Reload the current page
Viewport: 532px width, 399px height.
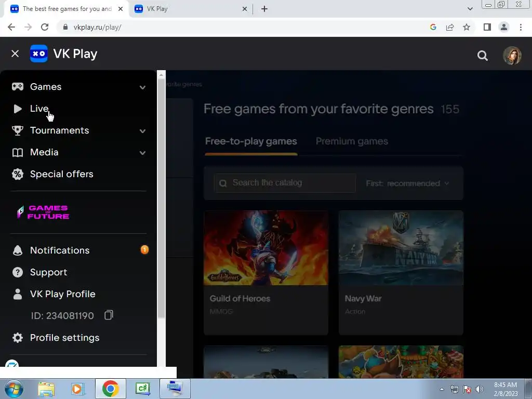pyautogui.click(x=45, y=27)
